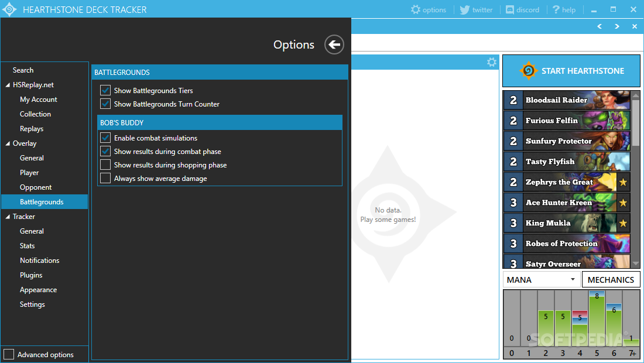644x363 pixels.
Task: Select Robes of Protection card
Action: [x=567, y=244]
